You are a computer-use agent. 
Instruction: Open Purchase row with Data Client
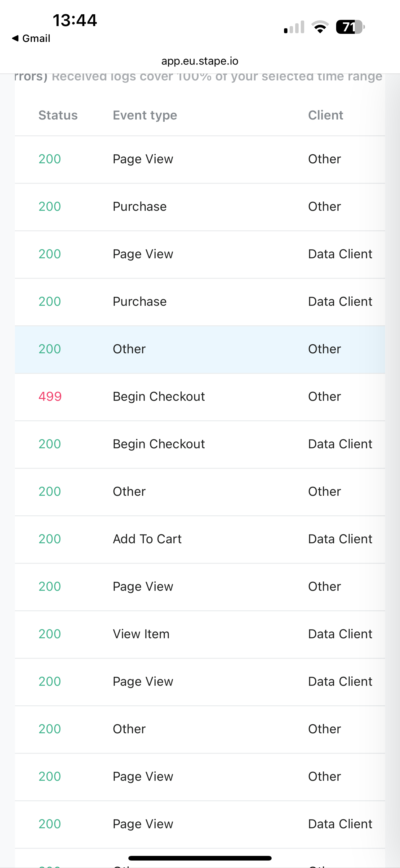click(200, 302)
